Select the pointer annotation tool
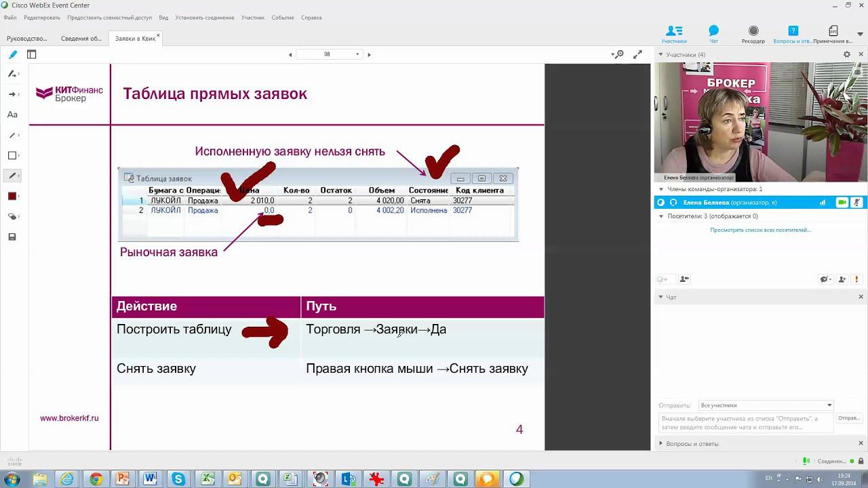 pyautogui.click(x=12, y=74)
